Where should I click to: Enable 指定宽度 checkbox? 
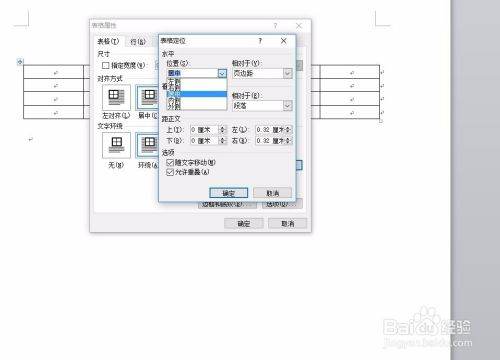click(106, 65)
